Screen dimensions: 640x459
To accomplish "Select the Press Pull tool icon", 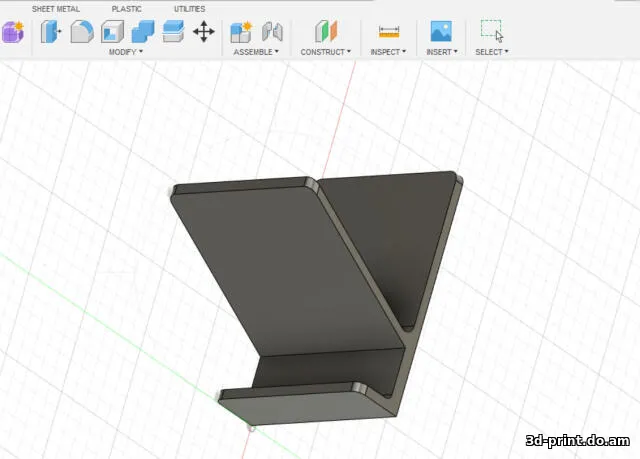I will pos(51,31).
